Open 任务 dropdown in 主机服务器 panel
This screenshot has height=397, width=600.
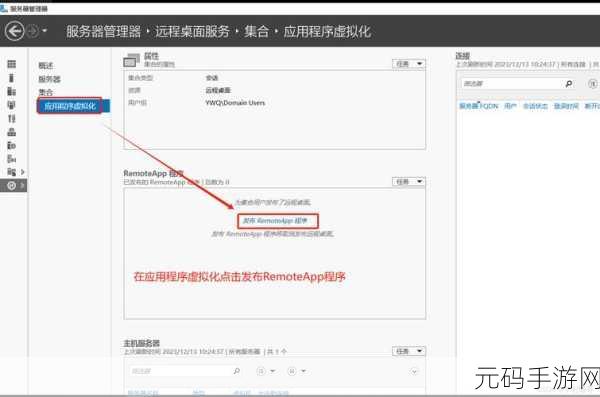pyautogui.click(x=409, y=351)
